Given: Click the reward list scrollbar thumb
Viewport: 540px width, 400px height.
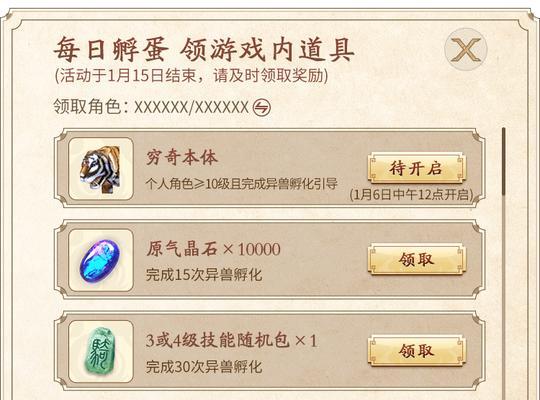Looking at the screenshot, I should pyautogui.click(x=503, y=161).
